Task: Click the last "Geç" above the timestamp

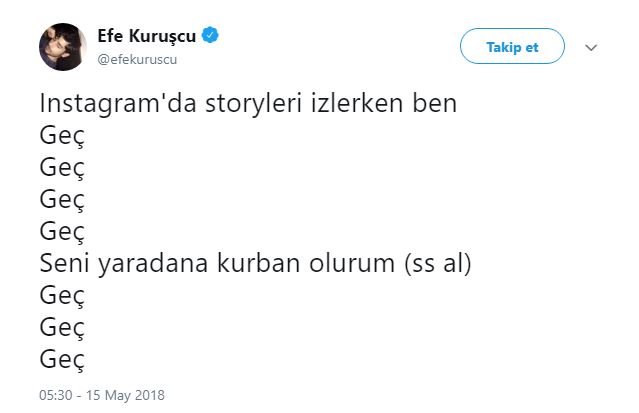Action: 62,360
